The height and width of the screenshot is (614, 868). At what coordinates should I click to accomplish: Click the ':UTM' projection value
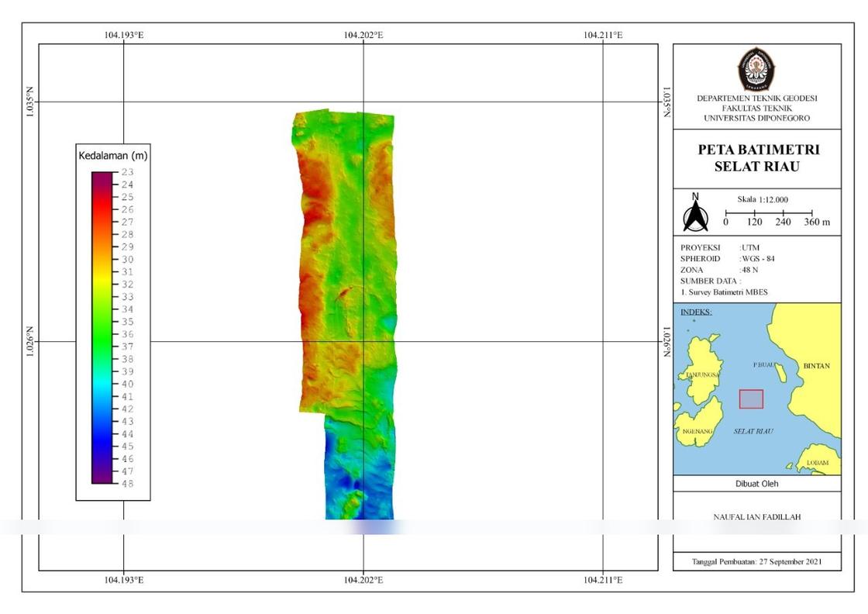coord(749,247)
